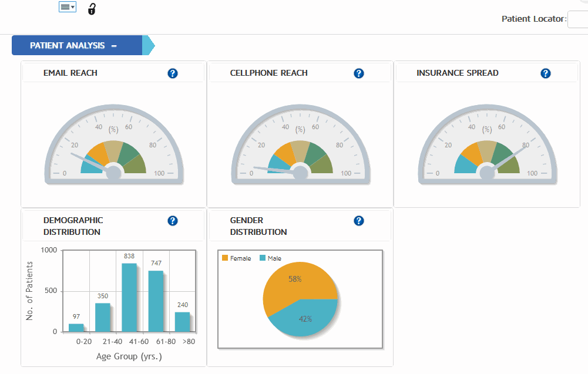Select the 21-40 bar showing 350

(103, 317)
